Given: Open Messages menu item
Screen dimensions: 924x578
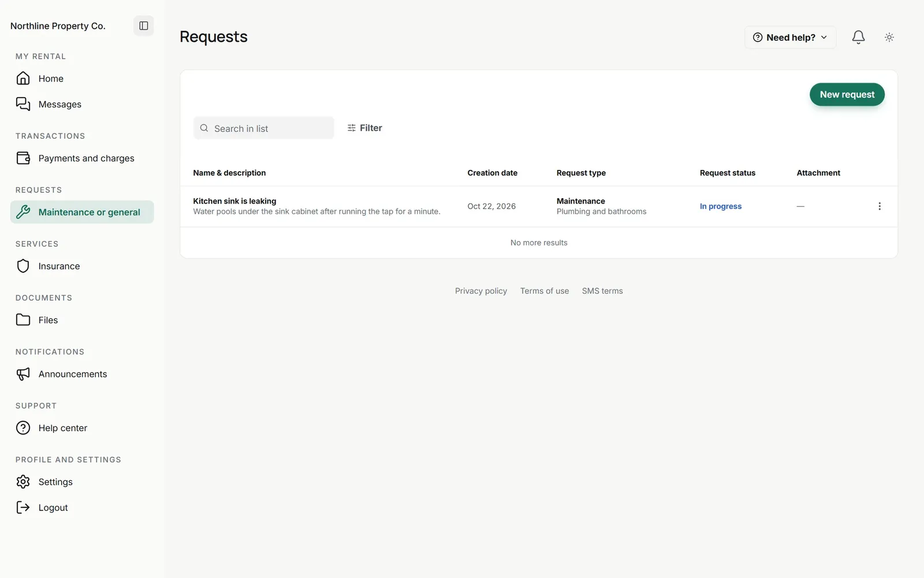Looking at the screenshot, I should tap(82, 104).
